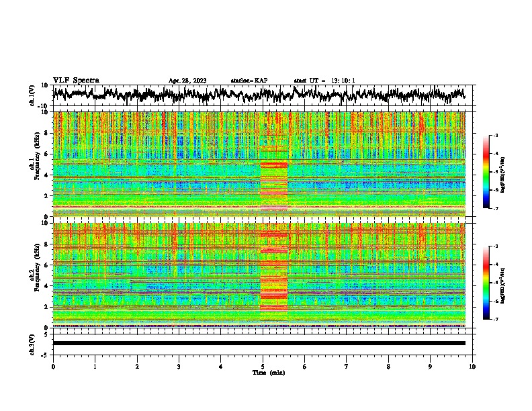Click the ch.2 spectrogram color scale bar

[486, 283]
